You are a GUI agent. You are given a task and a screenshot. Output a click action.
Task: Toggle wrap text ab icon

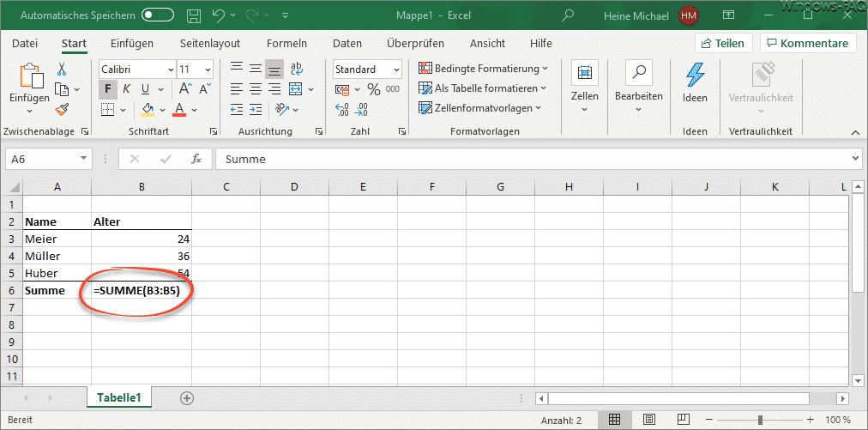click(x=296, y=69)
